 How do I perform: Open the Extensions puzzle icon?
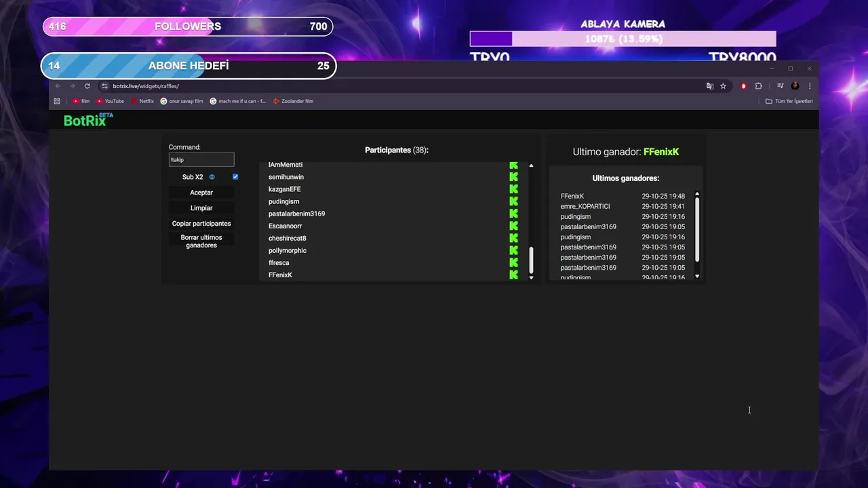pyautogui.click(x=759, y=86)
